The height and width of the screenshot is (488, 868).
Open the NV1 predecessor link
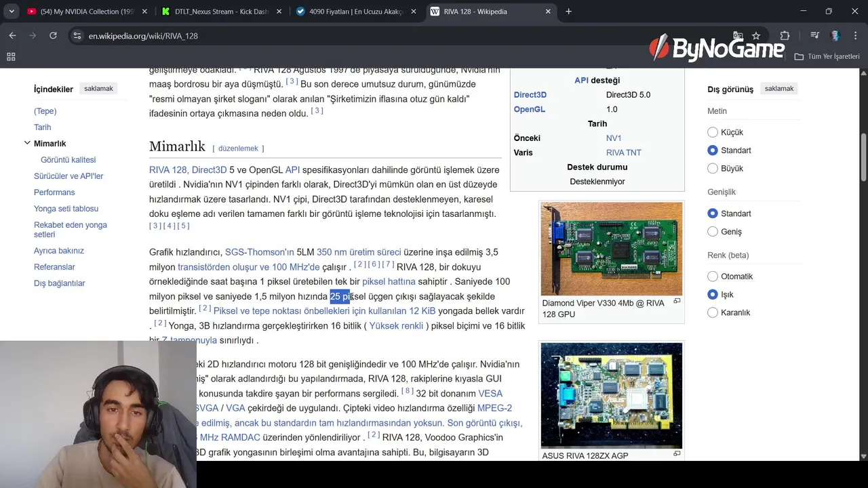[x=614, y=138]
